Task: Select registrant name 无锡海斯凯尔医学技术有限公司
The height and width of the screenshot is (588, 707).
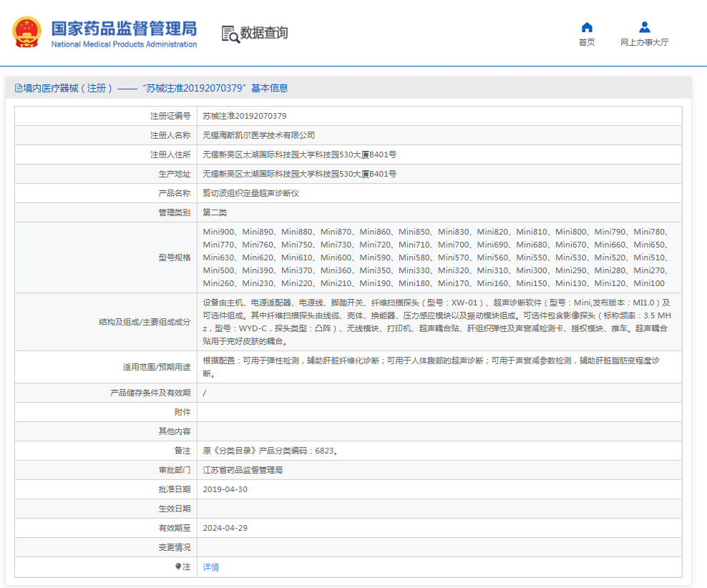Action: [258, 135]
